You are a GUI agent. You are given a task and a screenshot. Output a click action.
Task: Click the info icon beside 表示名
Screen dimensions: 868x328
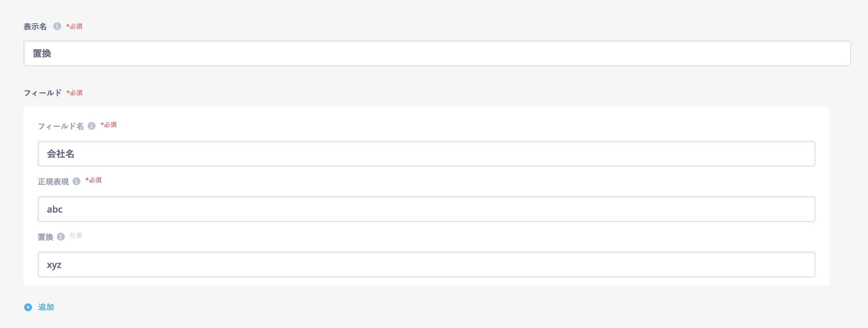57,26
